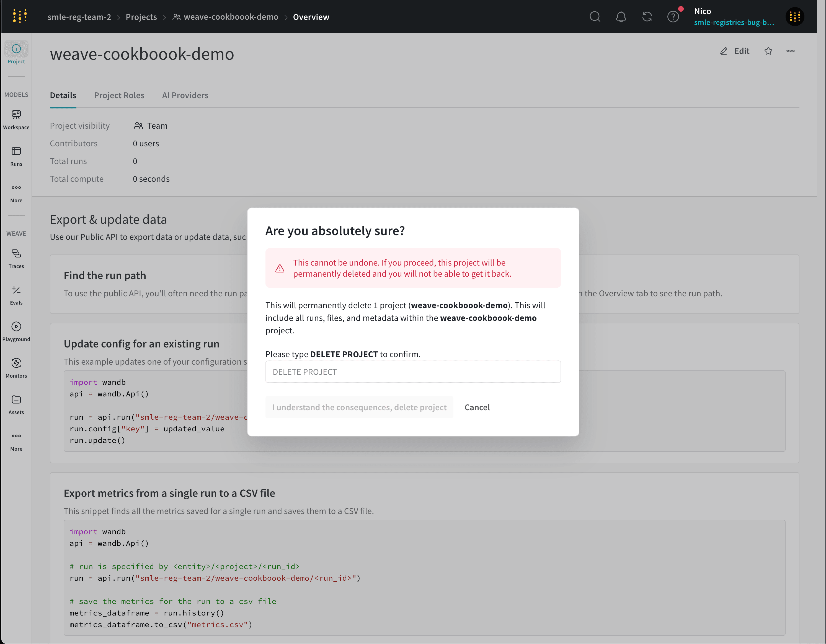Open the notifications bell
Viewport: 826px width, 644px height.
(621, 17)
